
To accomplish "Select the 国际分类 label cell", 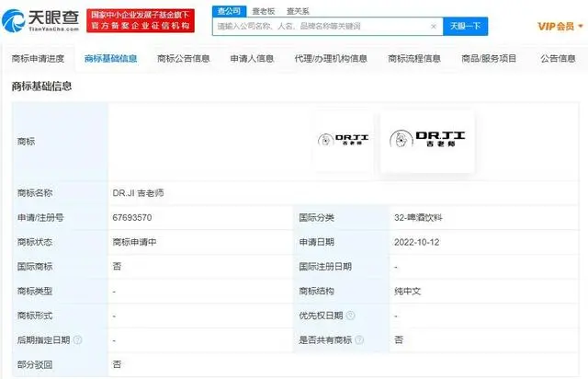I will pyautogui.click(x=341, y=217).
